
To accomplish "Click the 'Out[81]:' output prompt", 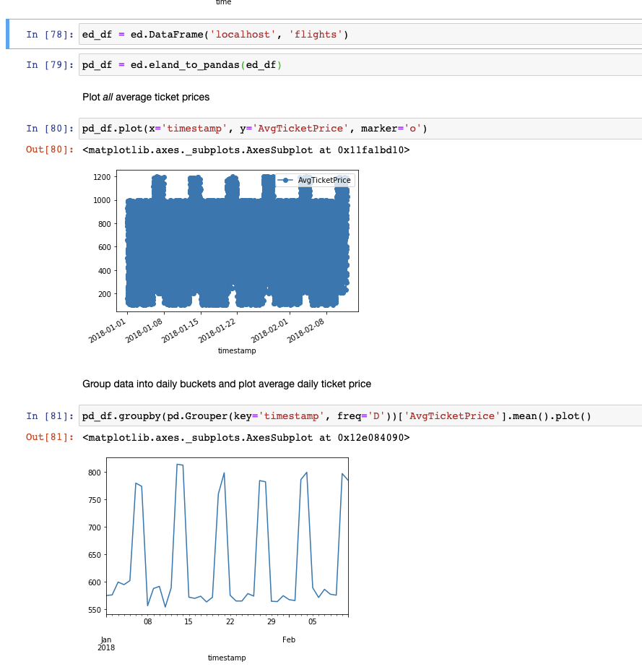I will (x=50, y=437).
